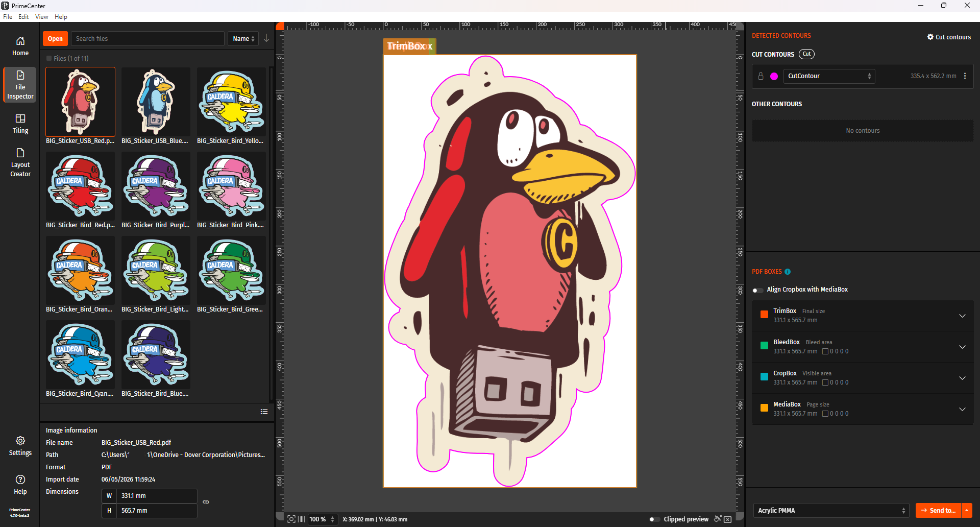Select the BIG_Sticker_Bird_Red thumbnail

(x=80, y=186)
